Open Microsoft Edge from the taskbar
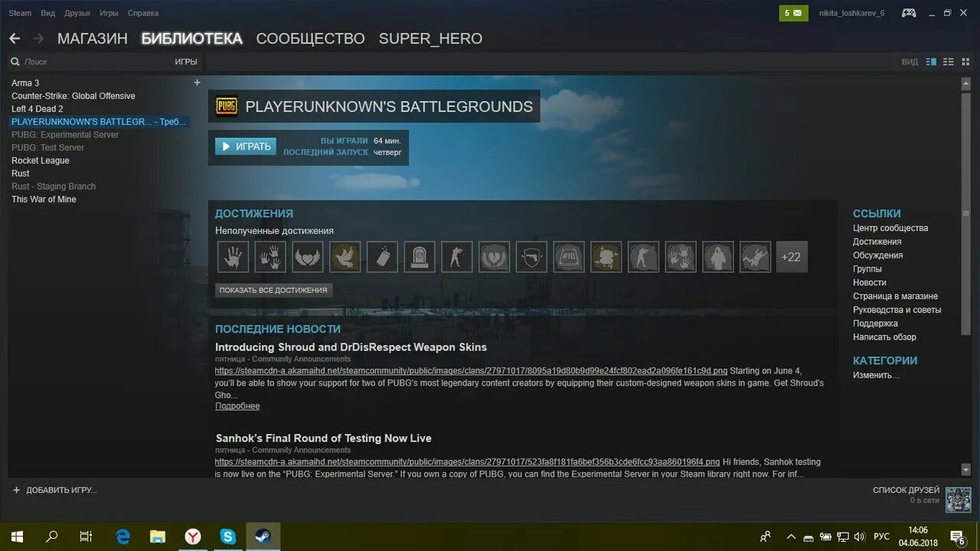 pos(122,536)
